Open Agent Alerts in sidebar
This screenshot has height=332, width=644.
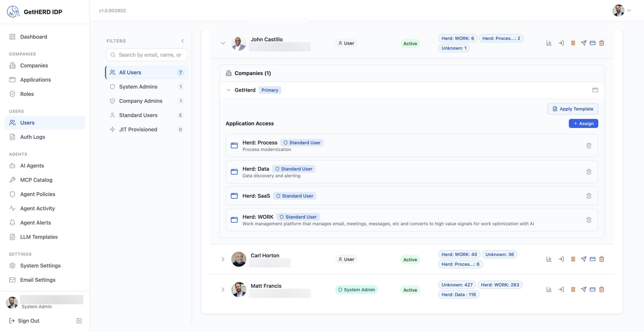click(x=45, y=223)
